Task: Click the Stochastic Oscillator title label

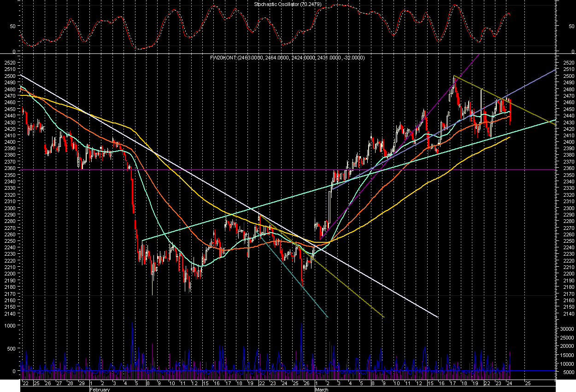Action: coord(288,4)
